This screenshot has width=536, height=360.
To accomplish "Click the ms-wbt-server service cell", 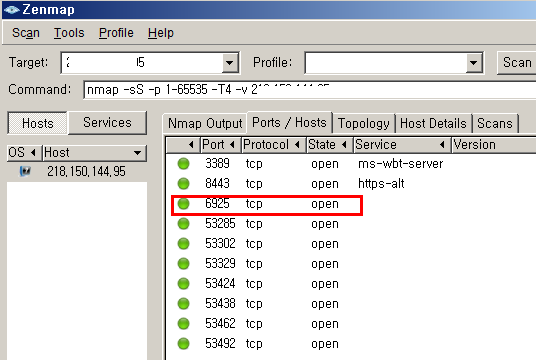I will [x=400, y=164].
